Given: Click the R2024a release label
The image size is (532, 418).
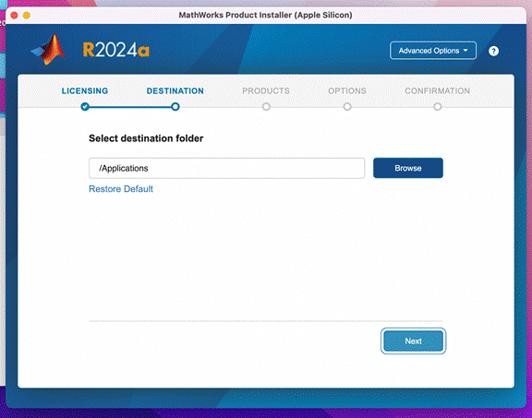Looking at the screenshot, I should tap(116, 50).
